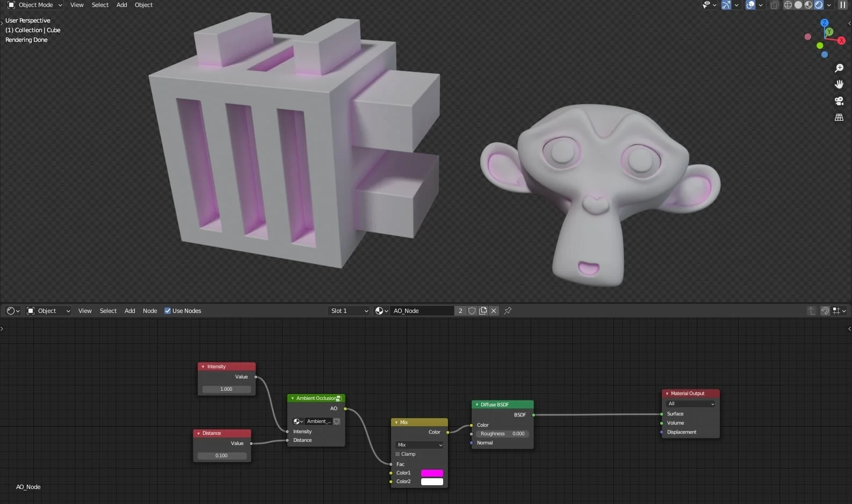Toggle the camera view icon
This screenshot has height=504, width=852.
click(839, 101)
